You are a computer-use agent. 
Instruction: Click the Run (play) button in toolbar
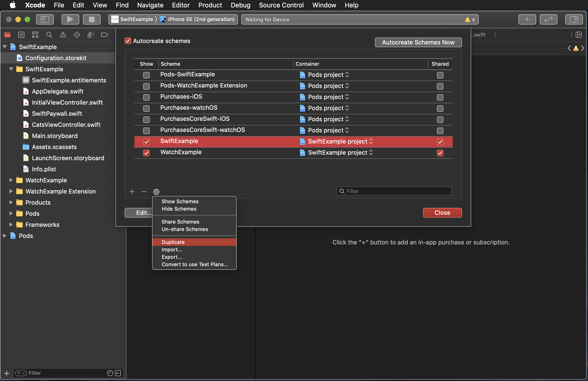pyautogui.click(x=70, y=19)
